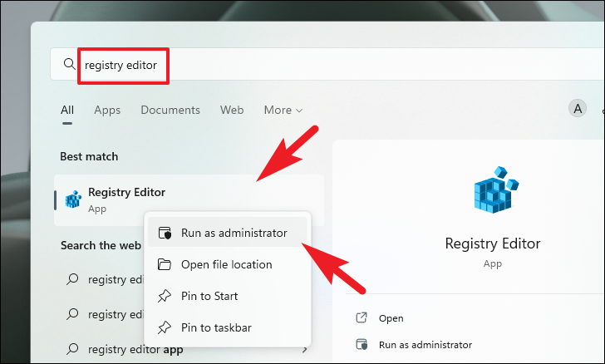Click the folder icon beside Open file location
This screenshot has width=605, height=364.
[x=165, y=264]
